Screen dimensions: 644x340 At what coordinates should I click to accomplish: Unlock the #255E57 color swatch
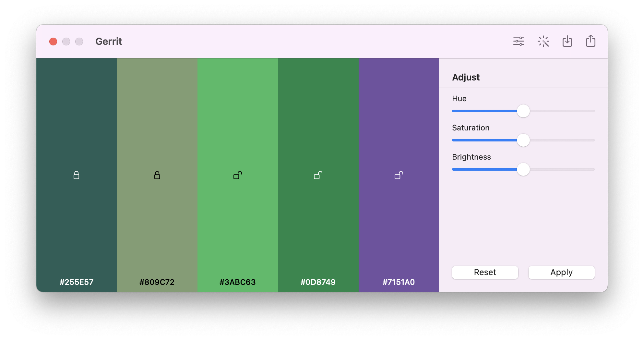77,175
